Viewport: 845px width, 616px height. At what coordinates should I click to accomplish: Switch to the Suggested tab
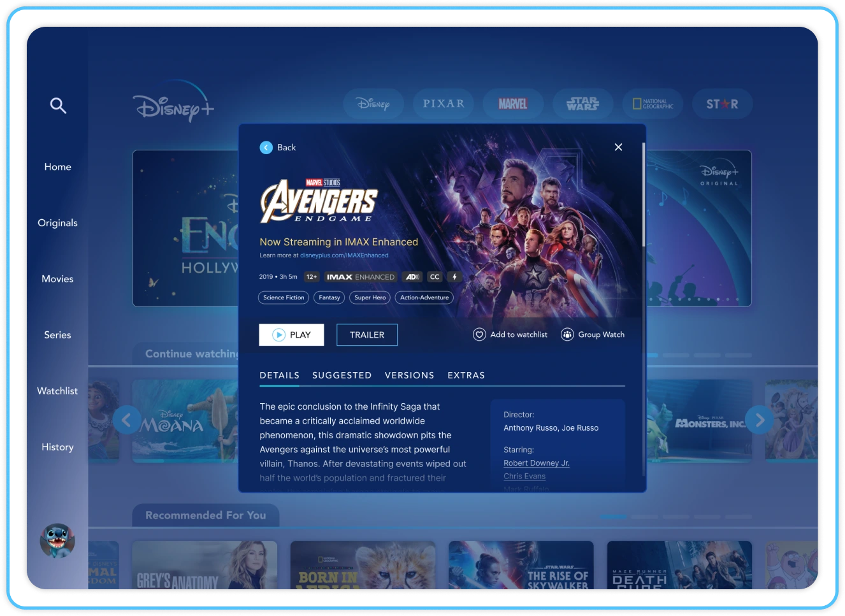(342, 376)
